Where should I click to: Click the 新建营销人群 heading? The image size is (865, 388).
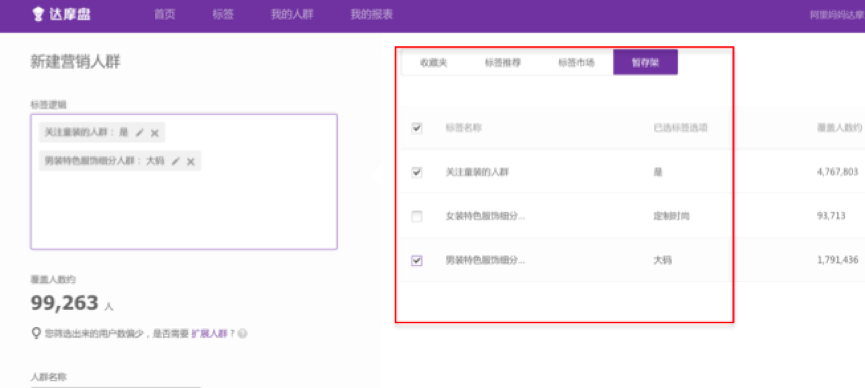(x=75, y=62)
